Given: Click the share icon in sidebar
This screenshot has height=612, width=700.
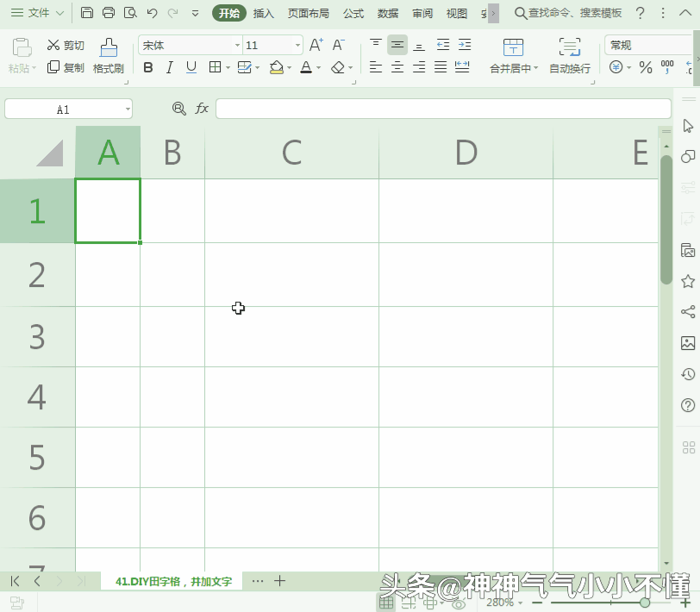Looking at the screenshot, I should pyautogui.click(x=688, y=311).
